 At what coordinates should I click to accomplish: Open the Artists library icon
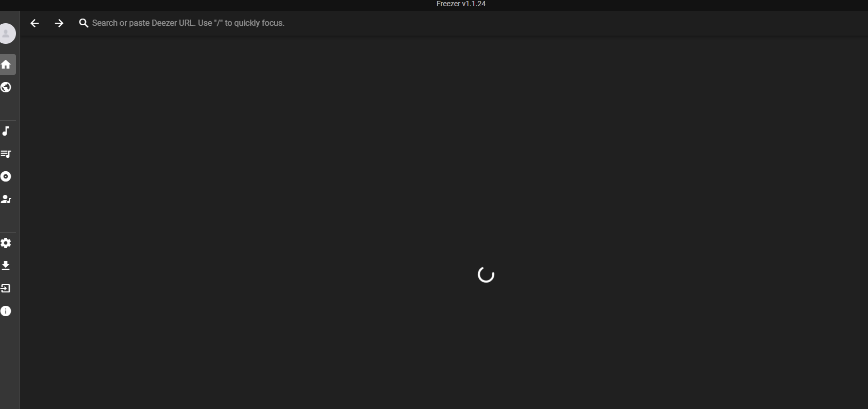pyautogui.click(x=6, y=199)
